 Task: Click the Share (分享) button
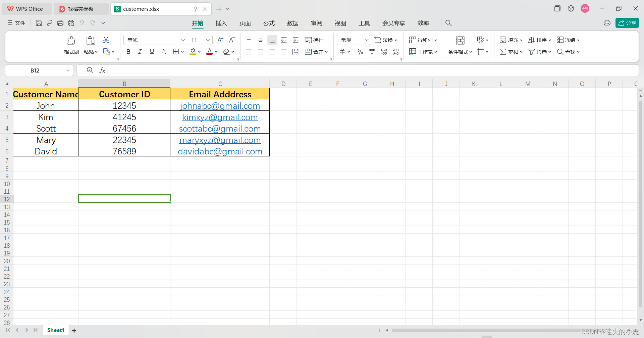(x=627, y=23)
